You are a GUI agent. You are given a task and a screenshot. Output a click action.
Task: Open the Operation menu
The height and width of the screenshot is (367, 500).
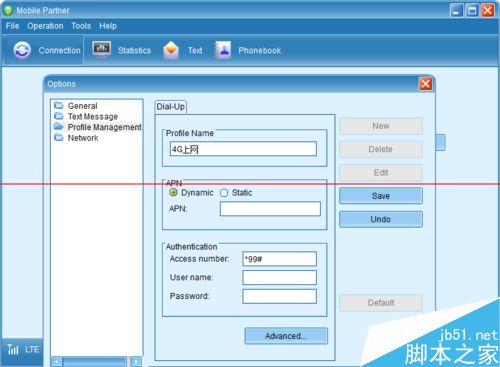point(45,26)
